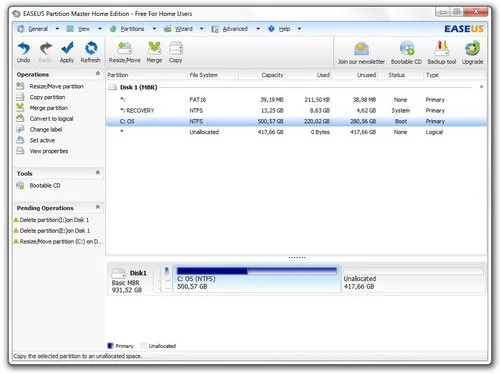500x374 pixels.
Task: Click the Copy toolbar icon
Action: click(x=176, y=48)
